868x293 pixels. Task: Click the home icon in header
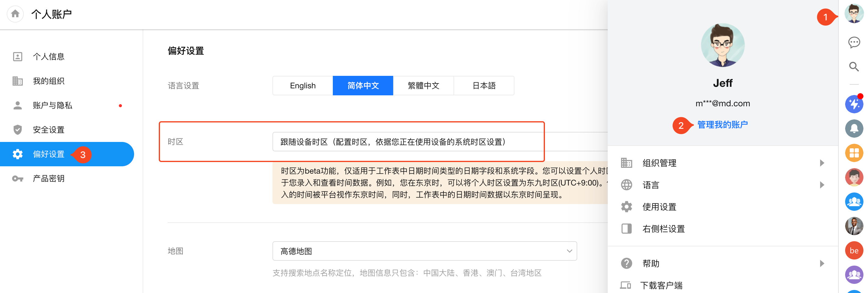point(15,14)
